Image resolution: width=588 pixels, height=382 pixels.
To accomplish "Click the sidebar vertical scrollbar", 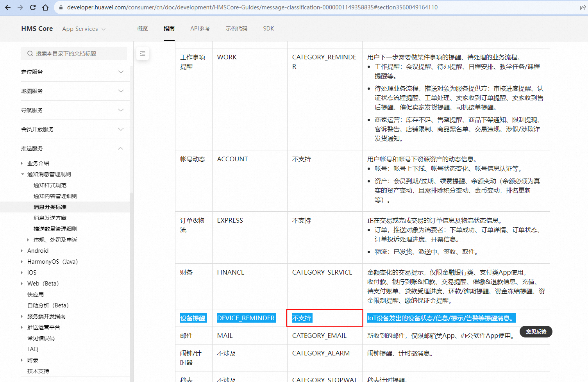I will [132, 287].
